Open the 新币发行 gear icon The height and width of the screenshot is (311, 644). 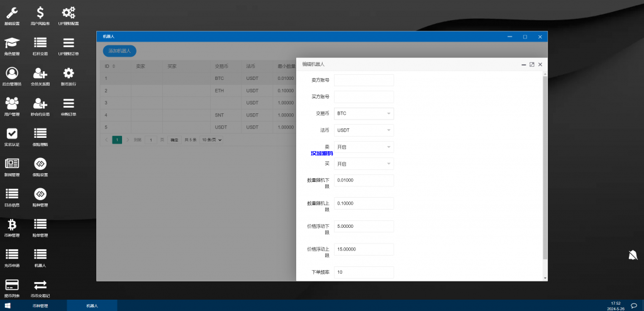[68, 73]
